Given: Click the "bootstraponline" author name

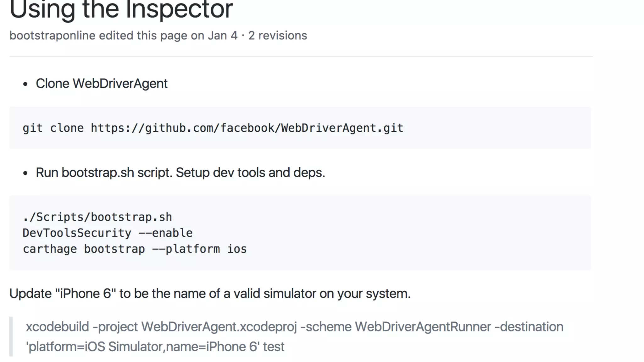Looking at the screenshot, I should [x=52, y=36].
